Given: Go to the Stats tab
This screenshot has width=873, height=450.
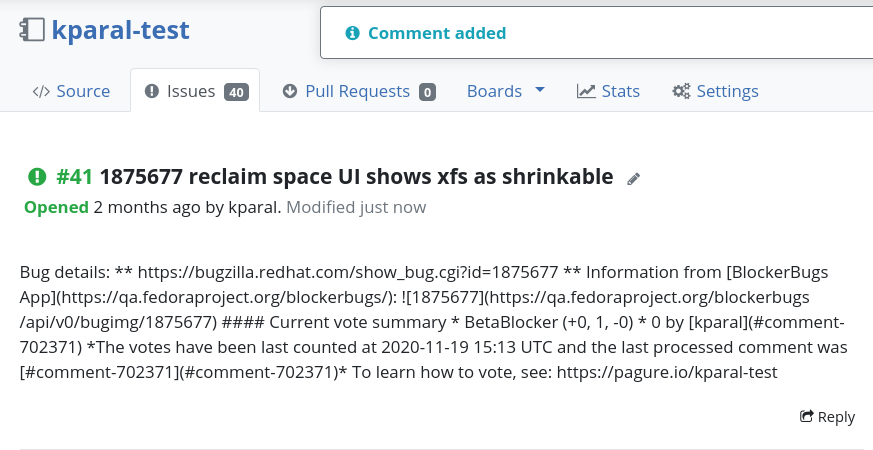Looking at the screenshot, I should pos(608,91).
